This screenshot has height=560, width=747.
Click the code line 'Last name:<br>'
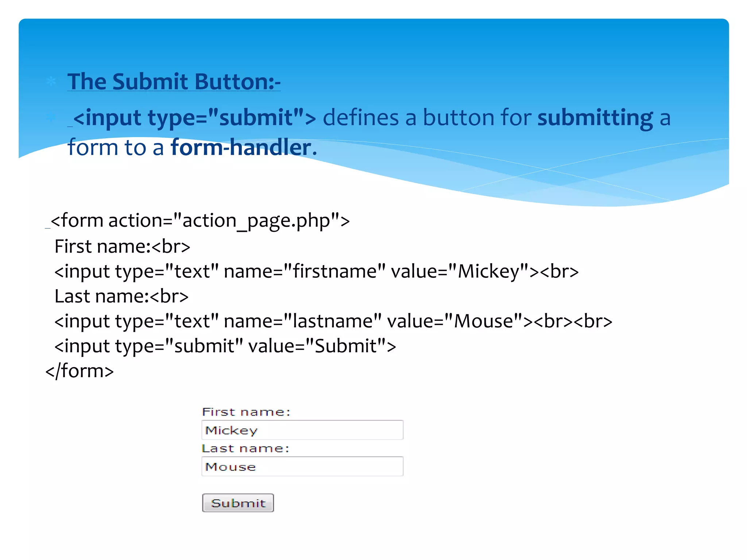click(x=121, y=296)
